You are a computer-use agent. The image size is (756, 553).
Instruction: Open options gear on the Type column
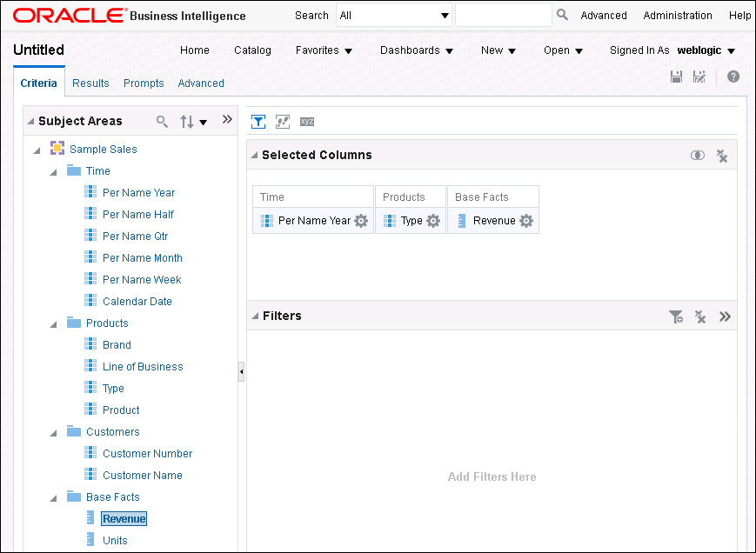pyautogui.click(x=432, y=221)
